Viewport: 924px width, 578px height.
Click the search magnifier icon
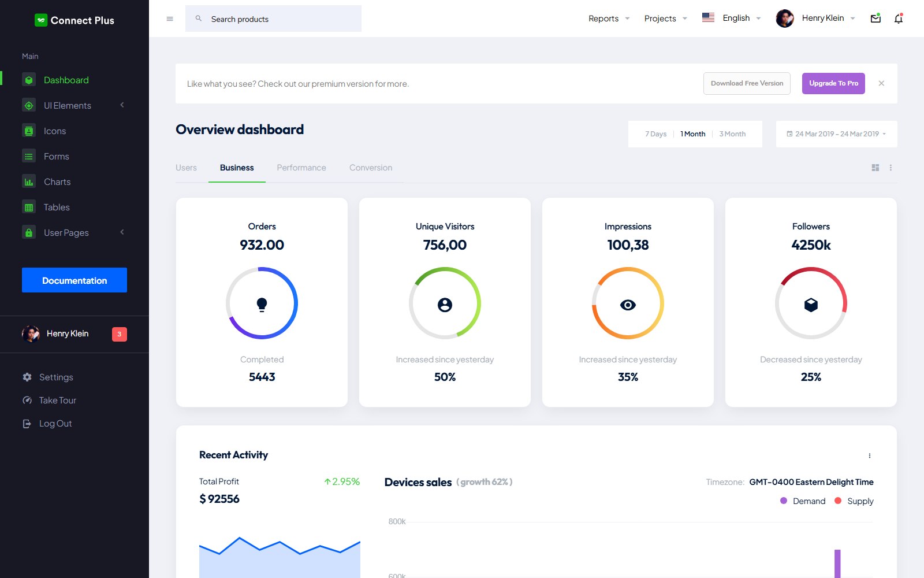pyautogui.click(x=199, y=18)
